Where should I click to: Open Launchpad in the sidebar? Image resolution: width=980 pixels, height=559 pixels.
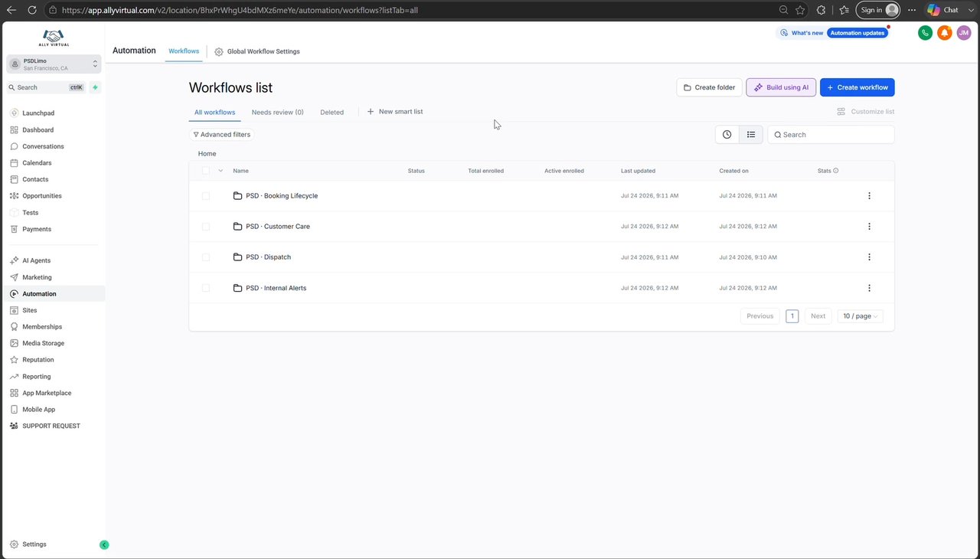coord(38,113)
